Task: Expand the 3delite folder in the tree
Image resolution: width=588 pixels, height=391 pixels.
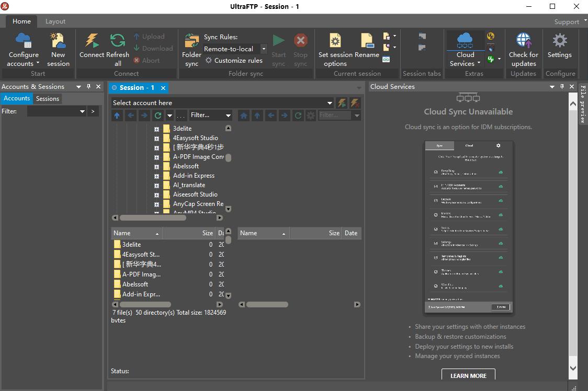Action: (156, 129)
